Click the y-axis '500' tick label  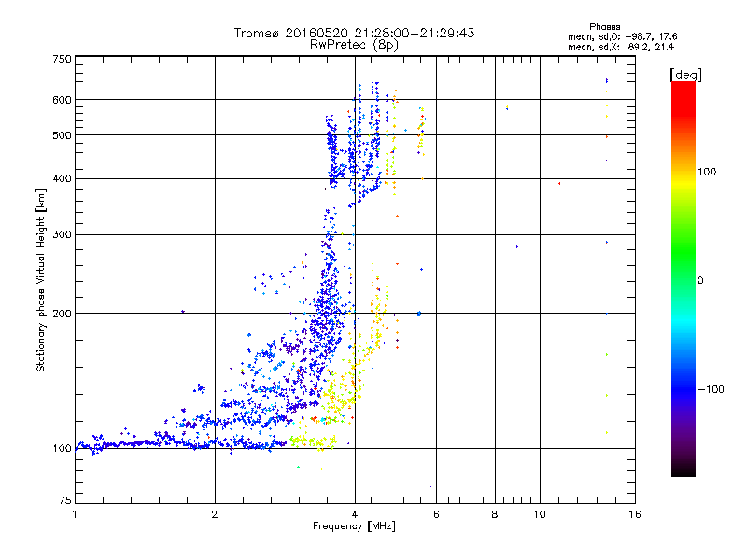62,135
